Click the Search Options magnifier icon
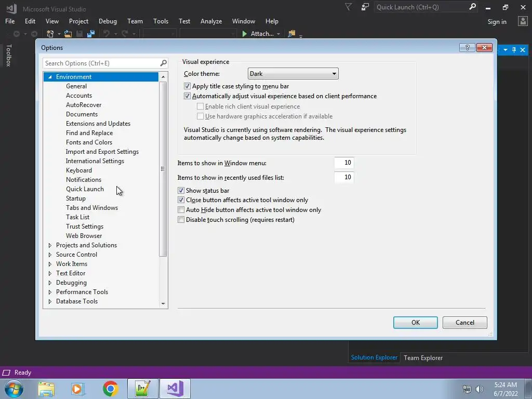Image resolution: width=532 pixels, height=399 pixels. [163, 63]
